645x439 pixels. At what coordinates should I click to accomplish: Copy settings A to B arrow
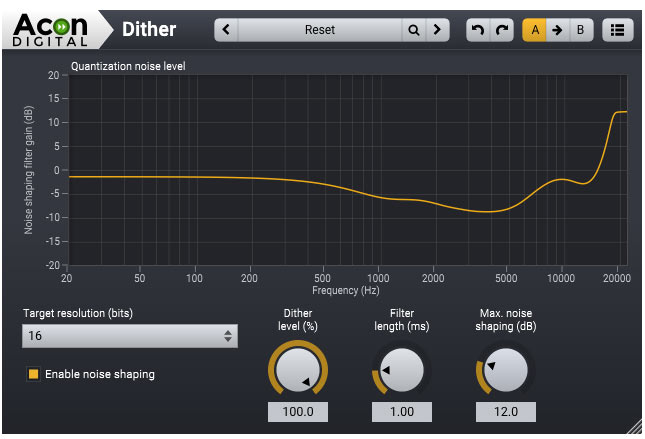tap(557, 30)
